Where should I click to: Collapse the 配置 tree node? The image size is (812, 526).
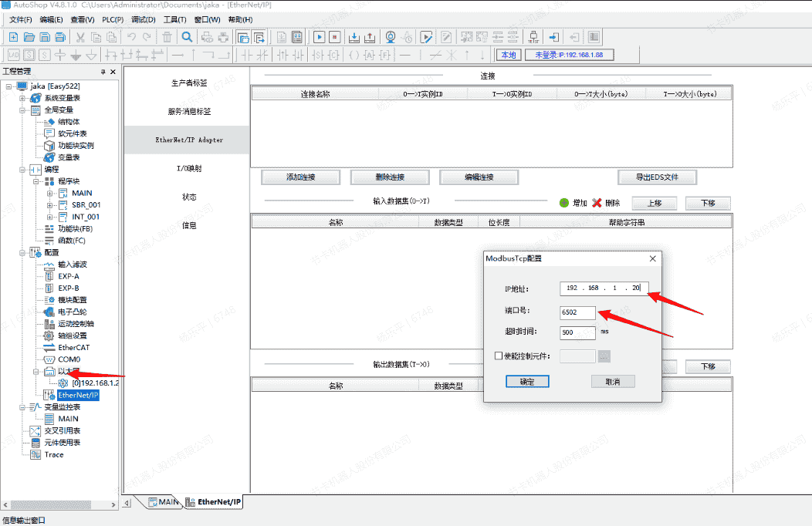(22, 253)
